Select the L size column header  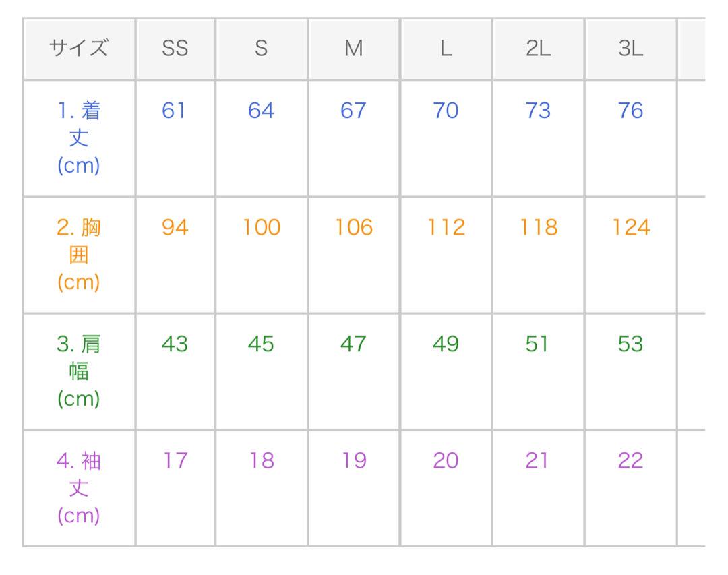(446, 49)
